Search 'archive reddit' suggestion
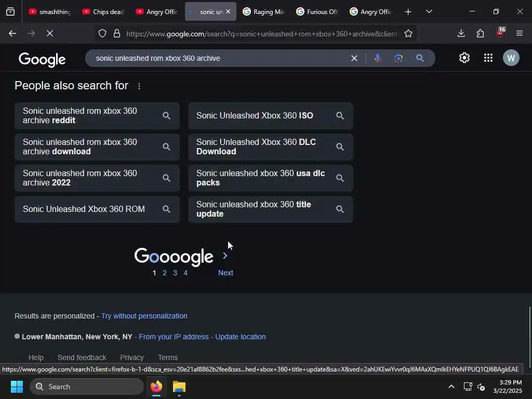This screenshot has width=532, height=399. [x=97, y=116]
